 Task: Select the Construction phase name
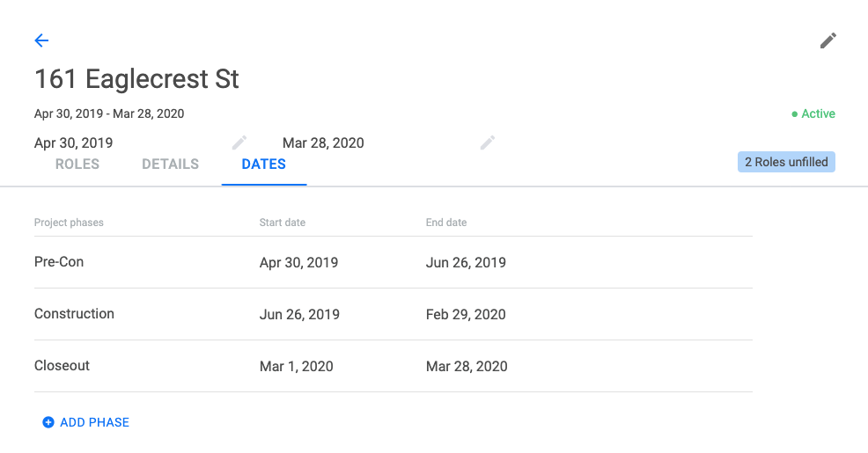(74, 314)
